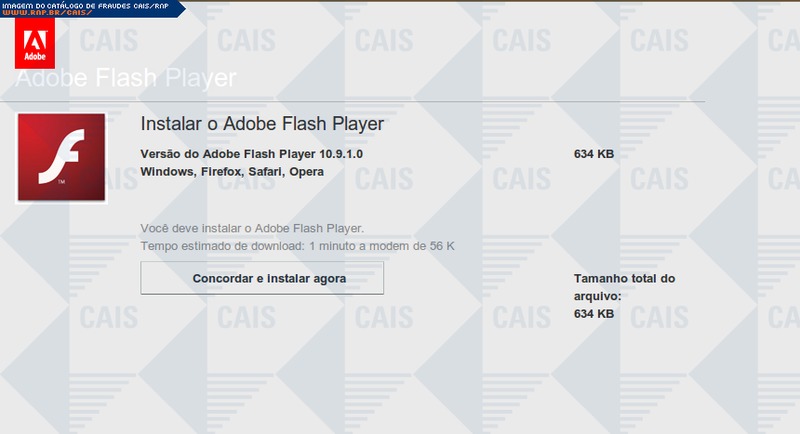Click the 'Tamanho total do arquivo' label
Image resolution: width=800 pixels, height=434 pixels.
tap(625, 287)
